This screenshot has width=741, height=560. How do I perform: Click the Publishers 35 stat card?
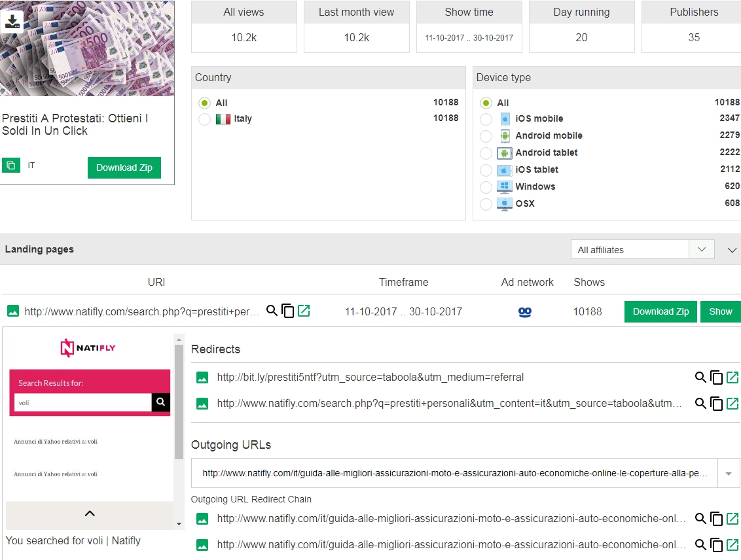(691, 26)
